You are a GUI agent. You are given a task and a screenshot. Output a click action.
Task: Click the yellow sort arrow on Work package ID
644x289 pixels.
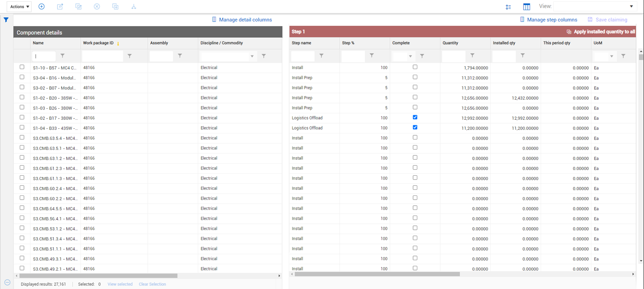tap(118, 43)
